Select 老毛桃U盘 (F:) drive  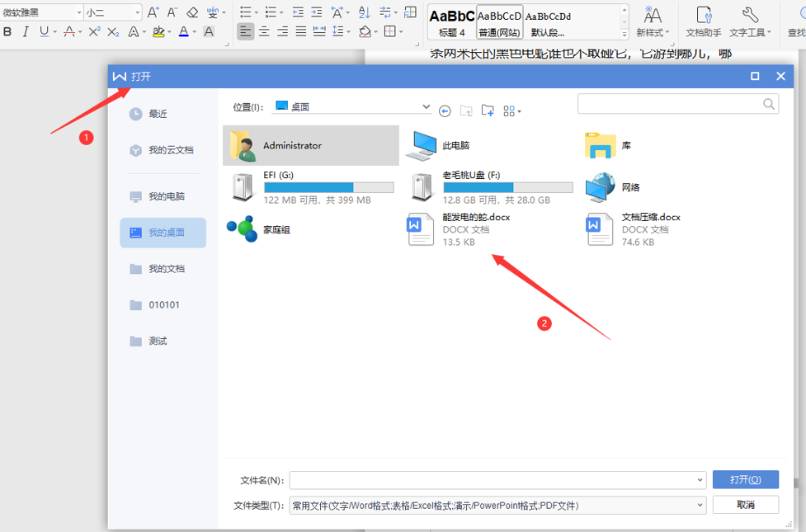point(490,187)
